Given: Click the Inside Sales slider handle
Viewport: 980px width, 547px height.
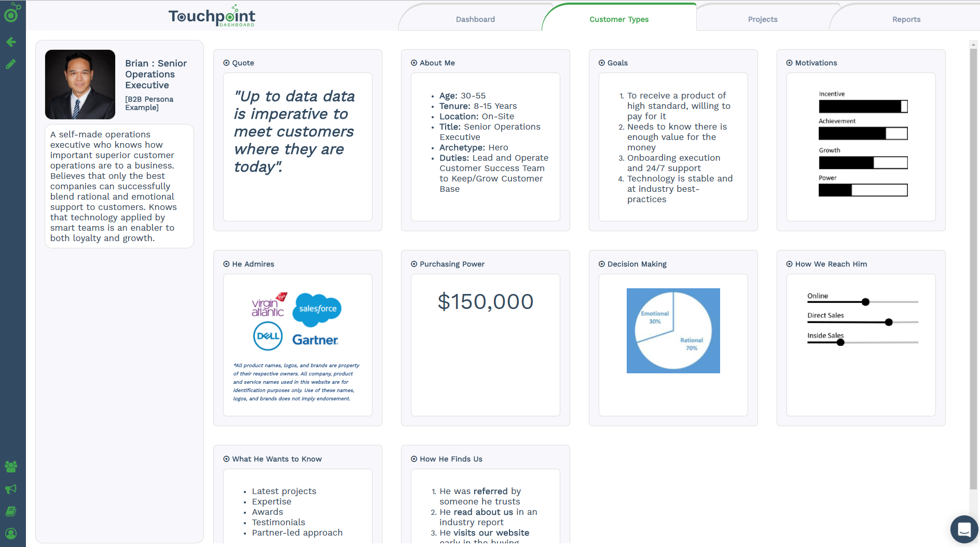Looking at the screenshot, I should pyautogui.click(x=840, y=342).
